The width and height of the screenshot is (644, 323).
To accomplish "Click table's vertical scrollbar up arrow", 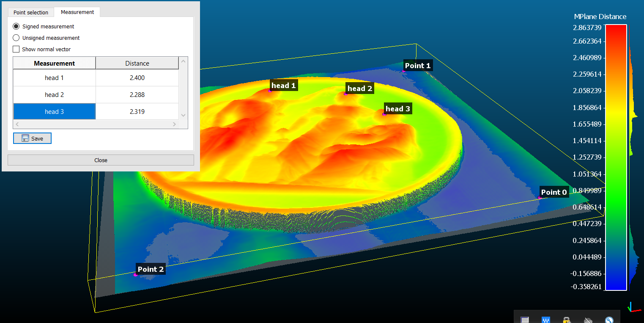I will (183, 61).
